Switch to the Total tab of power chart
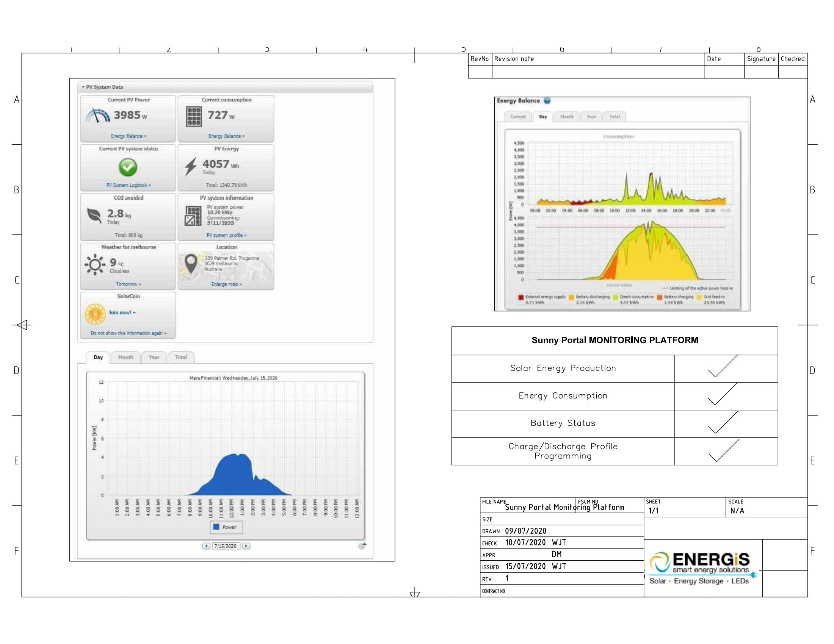Screen dimensions: 834x644 tap(181, 357)
